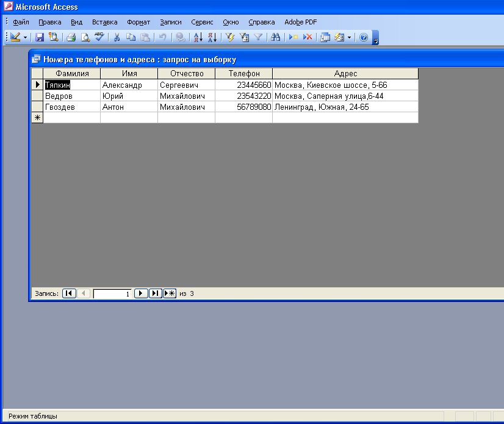Click the cell containing Тяпкин
This screenshot has height=424, width=504.
coord(72,85)
